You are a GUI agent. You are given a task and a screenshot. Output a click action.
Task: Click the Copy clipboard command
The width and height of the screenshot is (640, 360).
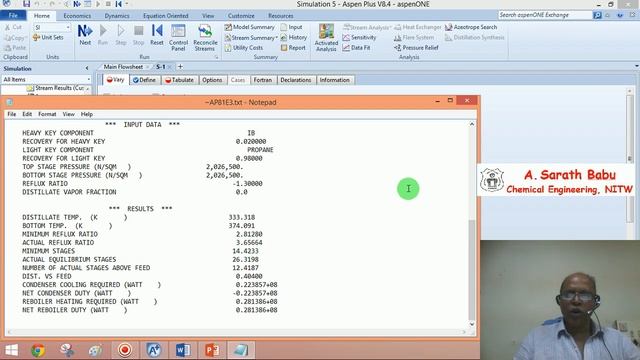coord(14,38)
